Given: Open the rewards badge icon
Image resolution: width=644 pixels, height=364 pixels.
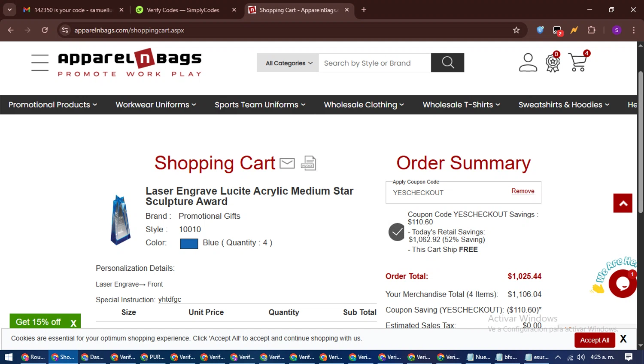Looking at the screenshot, I should [553, 63].
